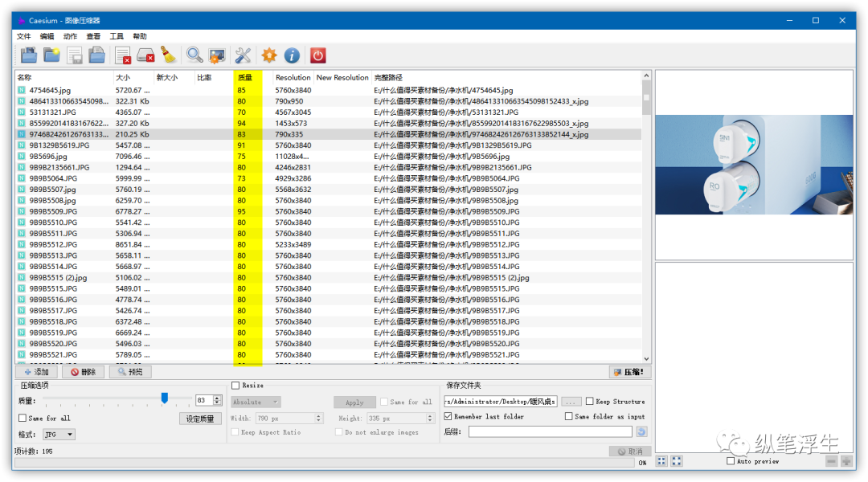Enable the Resize checkbox
The height and width of the screenshot is (482, 868).
[235, 385]
